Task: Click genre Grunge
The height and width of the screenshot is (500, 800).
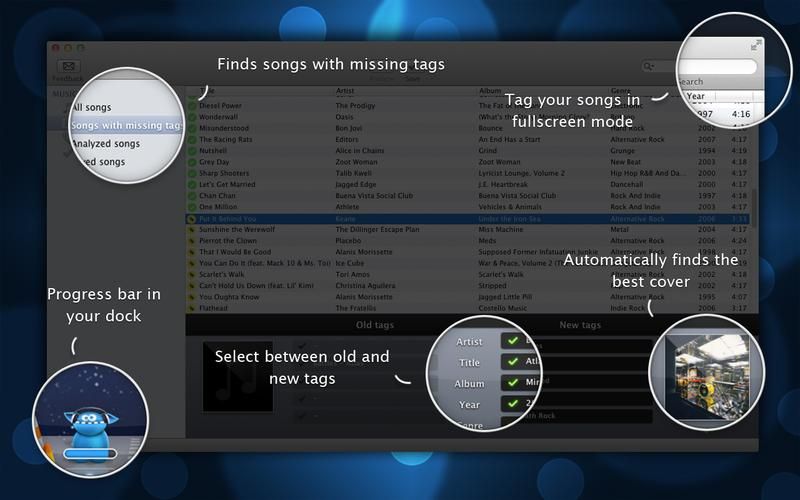Action: [622, 151]
